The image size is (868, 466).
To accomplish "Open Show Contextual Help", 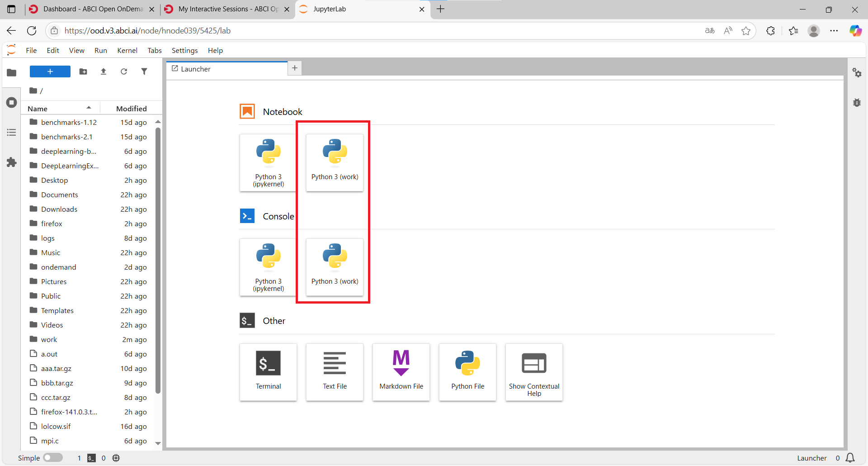I will (x=534, y=372).
